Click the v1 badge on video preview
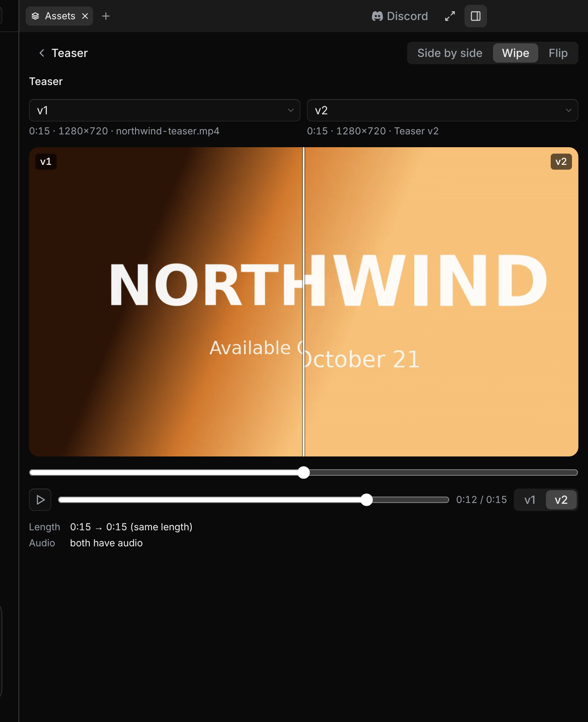Image resolution: width=588 pixels, height=722 pixels. (x=46, y=162)
